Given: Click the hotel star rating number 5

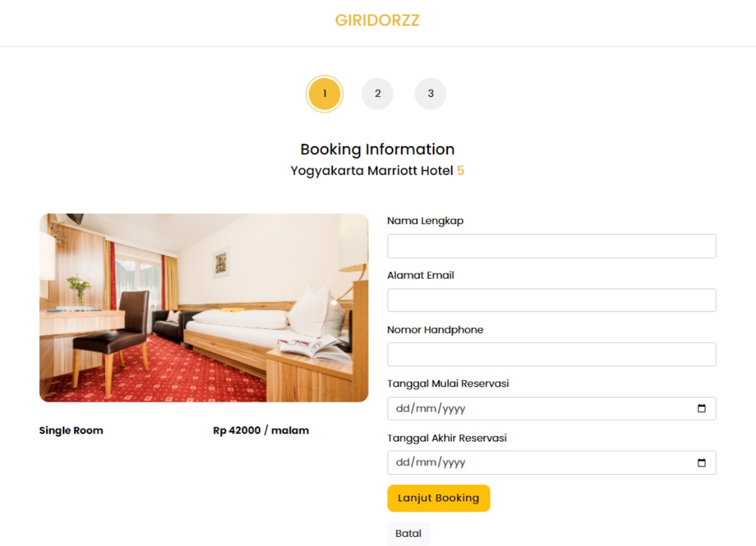Looking at the screenshot, I should coord(460,170).
